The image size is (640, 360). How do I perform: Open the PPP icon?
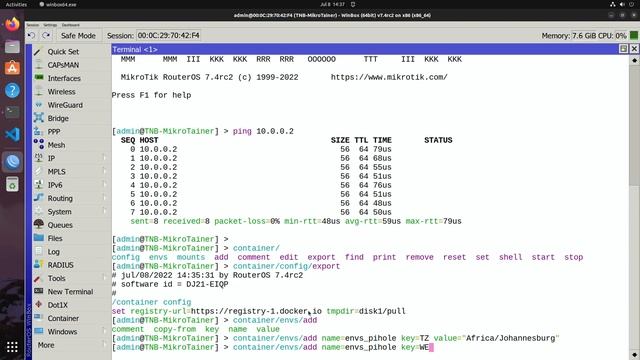pyautogui.click(x=38, y=131)
